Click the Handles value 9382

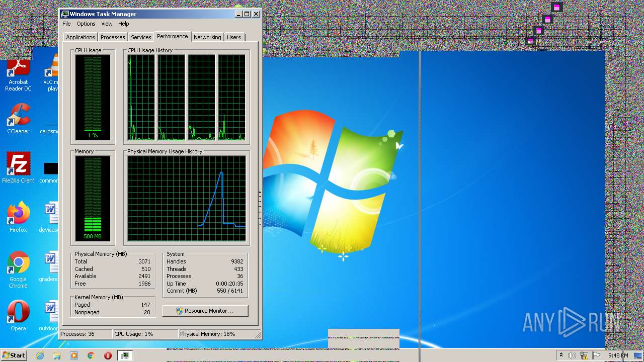(x=237, y=261)
